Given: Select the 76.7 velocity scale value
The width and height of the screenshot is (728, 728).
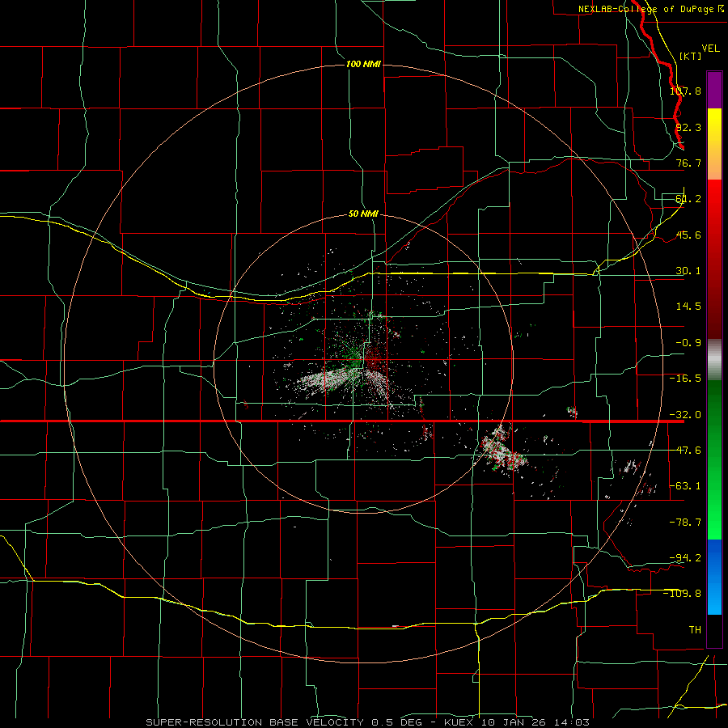Looking at the screenshot, I should [688, 163].
